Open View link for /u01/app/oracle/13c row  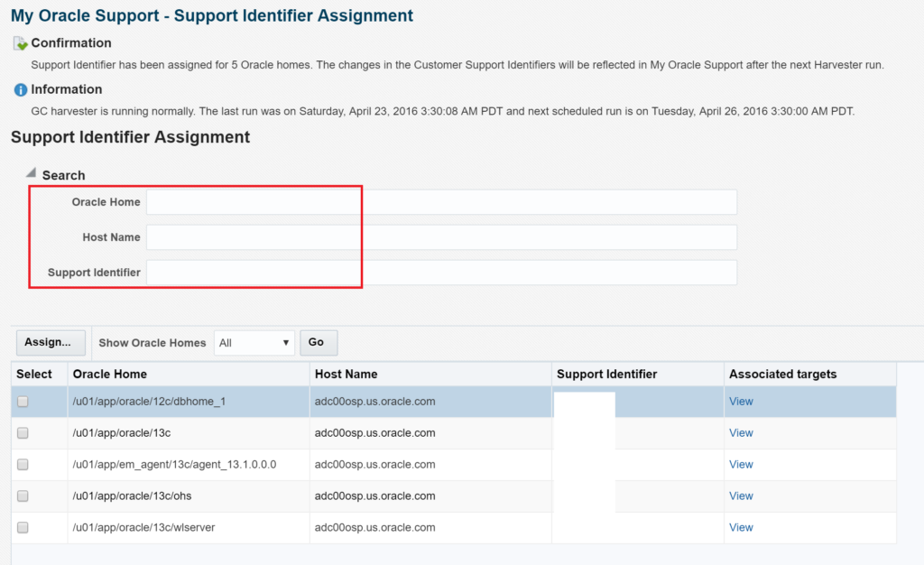point(741,433)
